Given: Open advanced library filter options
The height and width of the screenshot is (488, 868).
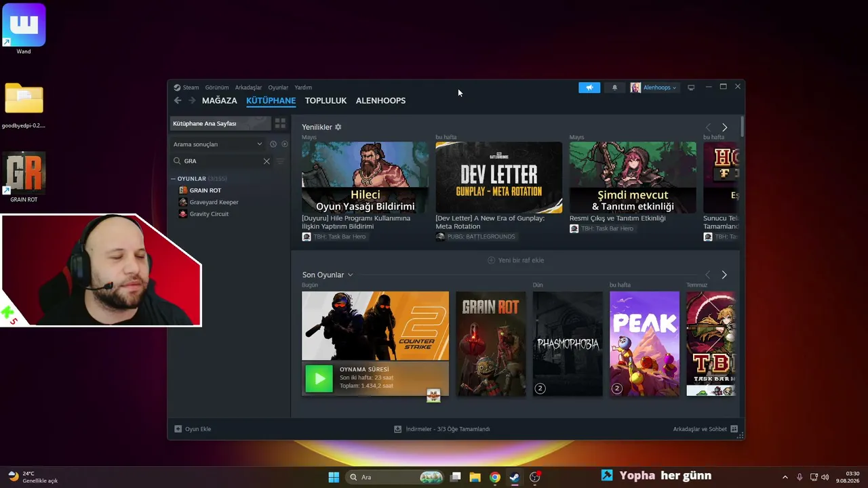Looking at the screenshot, I should (280, 161).
